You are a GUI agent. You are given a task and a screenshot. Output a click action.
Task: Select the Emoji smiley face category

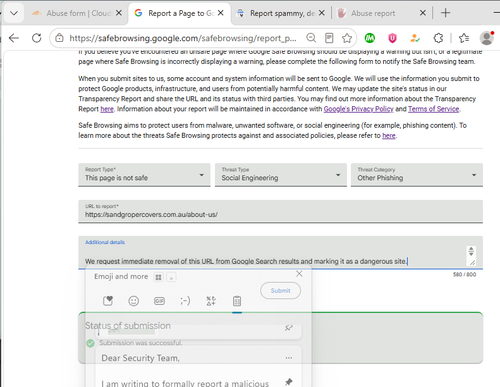coord(134,301)
